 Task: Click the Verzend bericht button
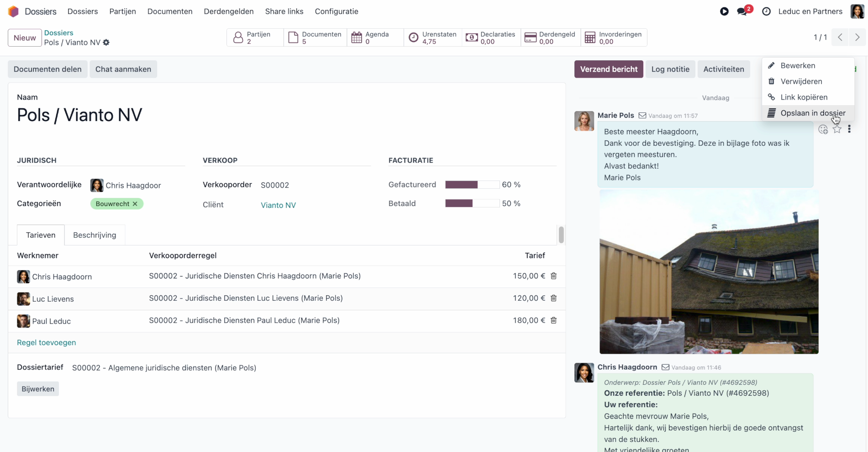coord(609,69)
